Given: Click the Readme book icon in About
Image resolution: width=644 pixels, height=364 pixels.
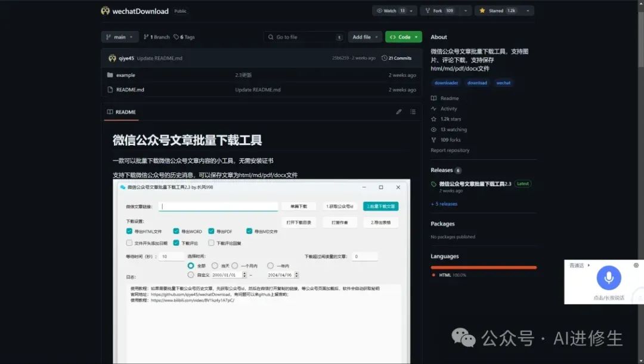Looking at the screenshot, I should [434, 98].
